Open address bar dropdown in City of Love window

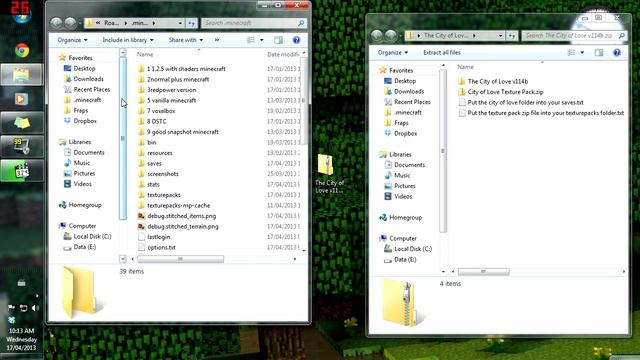pyautogui.click(x=500, y=36)
